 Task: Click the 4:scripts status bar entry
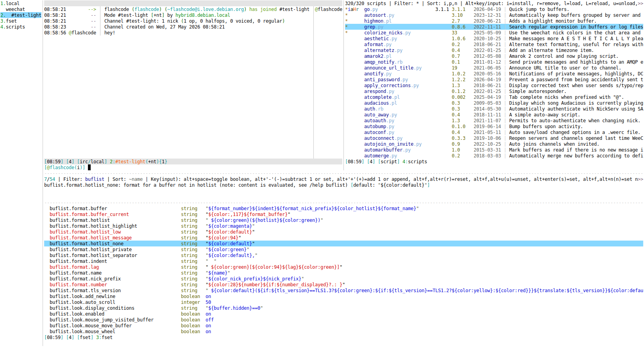coord(415,162)
